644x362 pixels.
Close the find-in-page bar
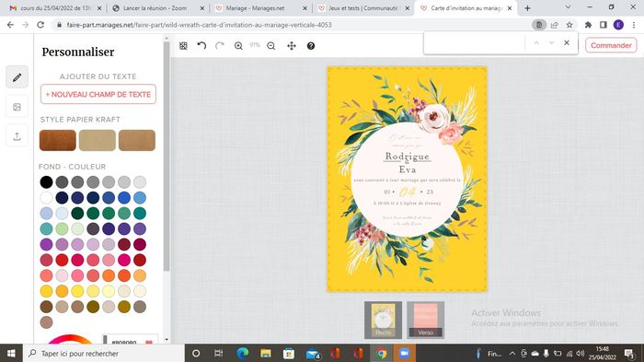567,42
